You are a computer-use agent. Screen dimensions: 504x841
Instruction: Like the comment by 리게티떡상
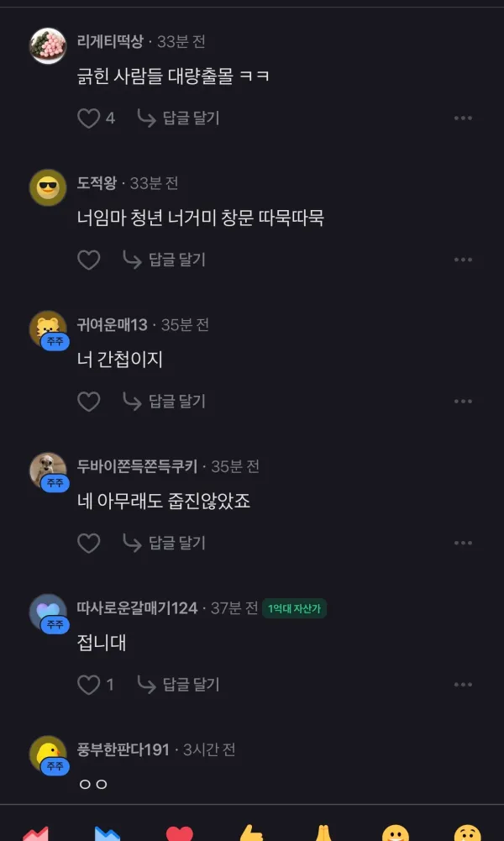coord(89,118)
